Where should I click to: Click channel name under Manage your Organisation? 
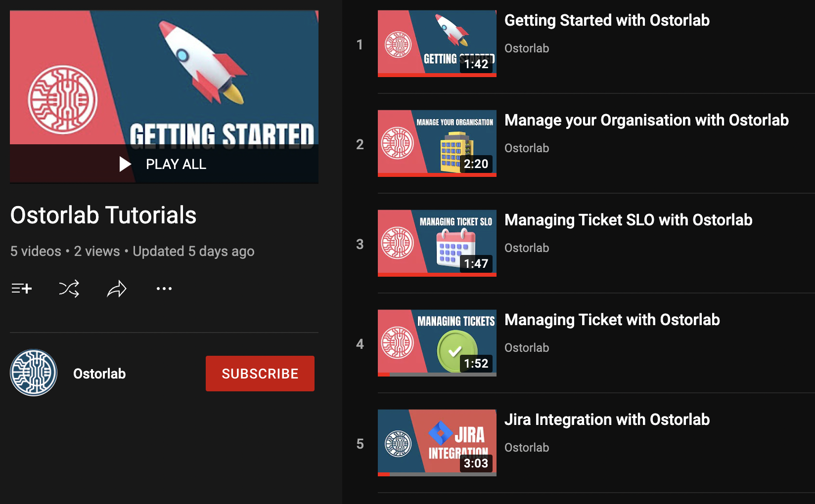coord(527,148)
